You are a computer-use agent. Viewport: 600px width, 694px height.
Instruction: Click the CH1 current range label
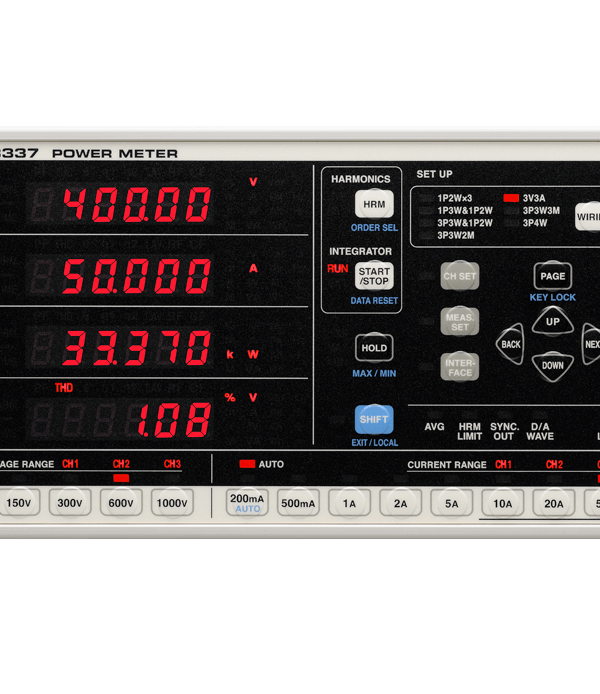click(x=504, y=464)
